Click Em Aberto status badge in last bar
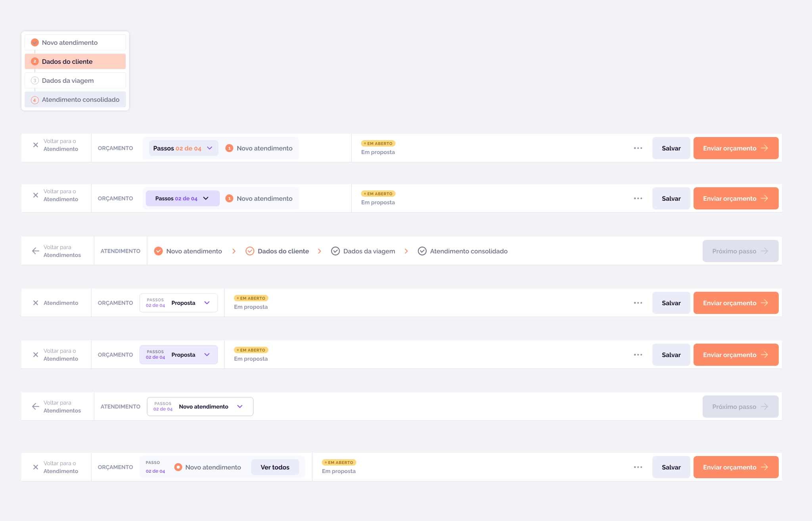The height and width of the screenshot is (521, 812). (339, 462)
